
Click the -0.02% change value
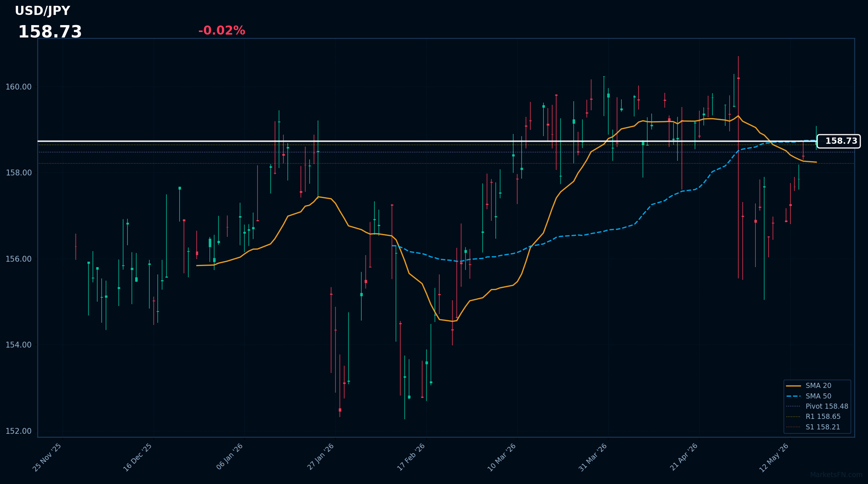coord(221,31)
